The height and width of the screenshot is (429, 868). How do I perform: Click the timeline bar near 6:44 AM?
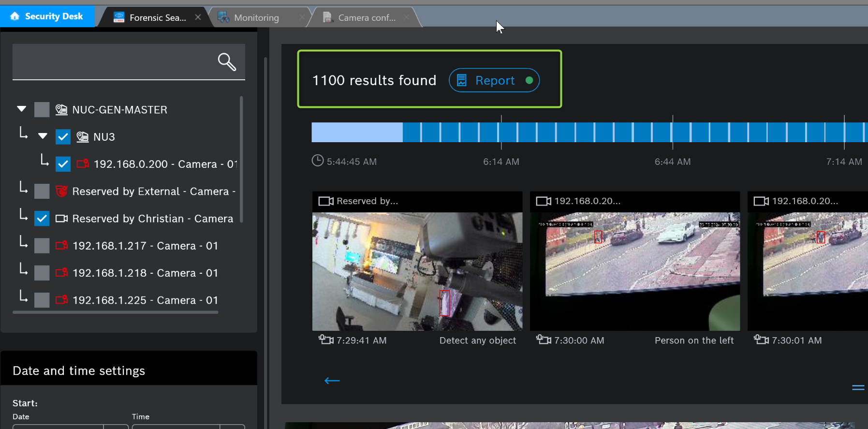(672, 132)
